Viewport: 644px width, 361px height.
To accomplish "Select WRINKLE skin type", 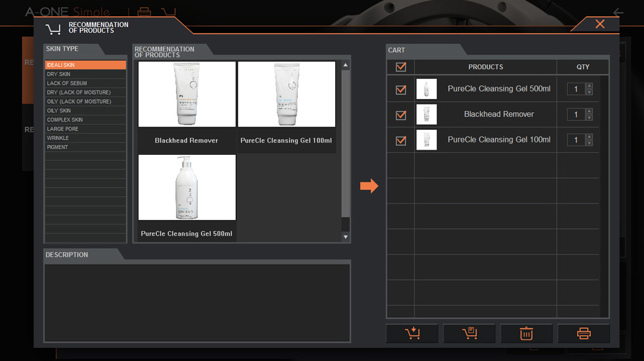I will 85,138.
